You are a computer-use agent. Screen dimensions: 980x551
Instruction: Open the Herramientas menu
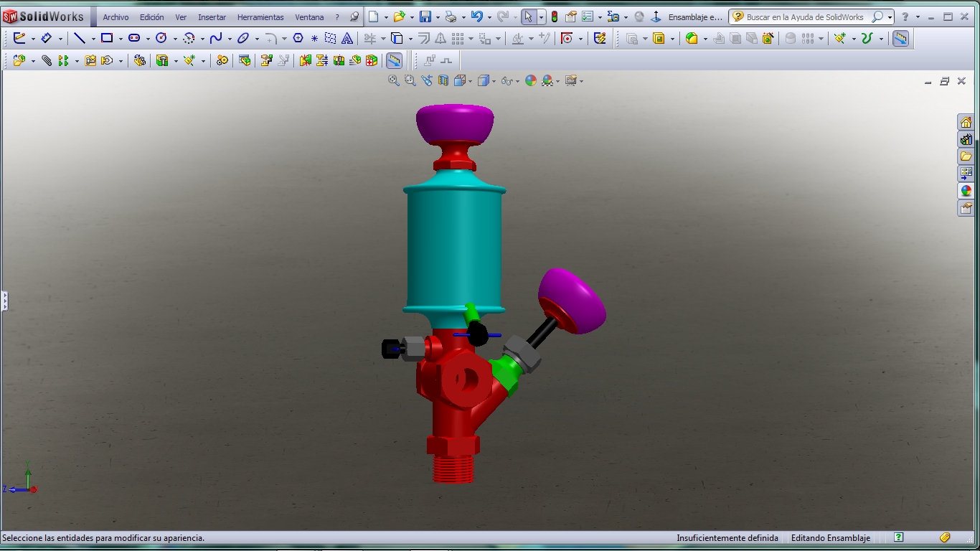pyautogui.click(x=260, y=17)
